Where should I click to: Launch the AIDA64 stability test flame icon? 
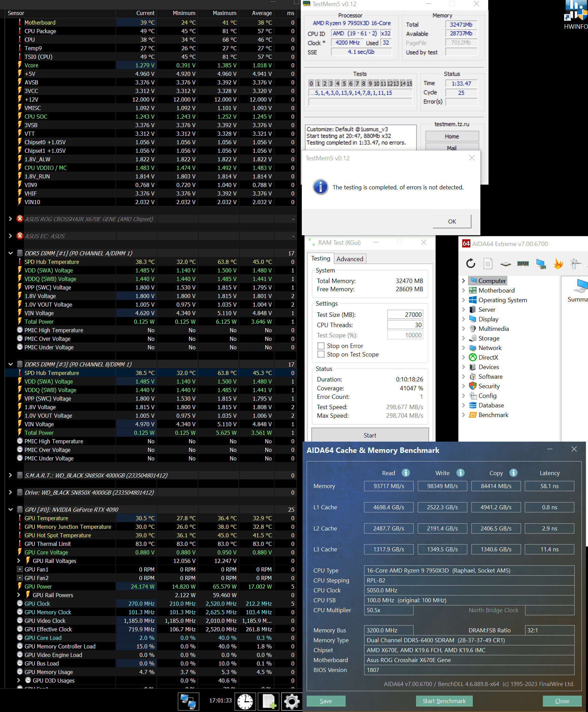(558, 263)
